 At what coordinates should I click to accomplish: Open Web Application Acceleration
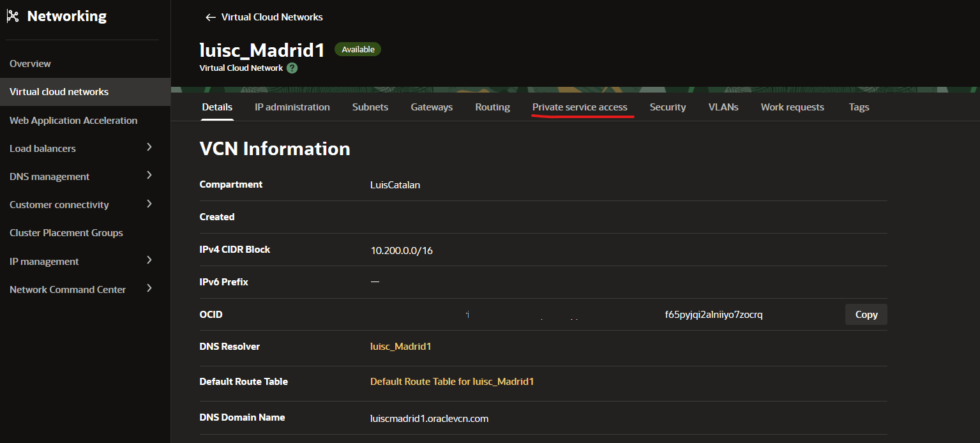click(73, 120)
